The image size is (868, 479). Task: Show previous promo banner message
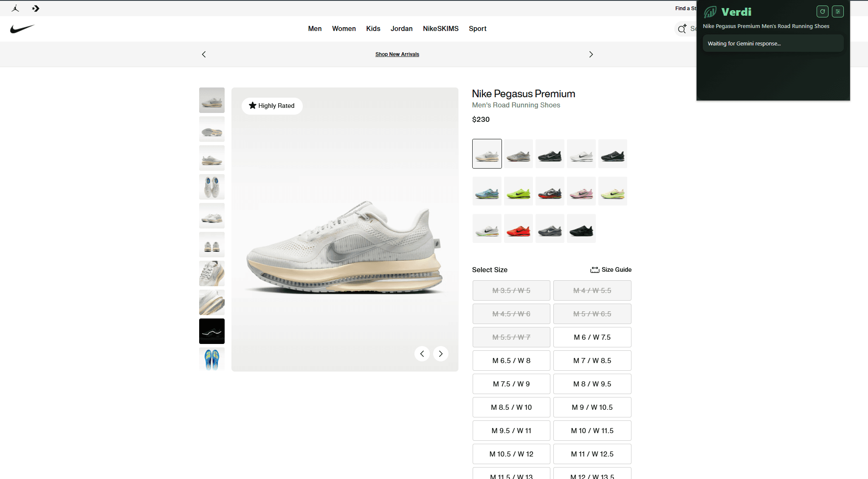pos(204,54)
